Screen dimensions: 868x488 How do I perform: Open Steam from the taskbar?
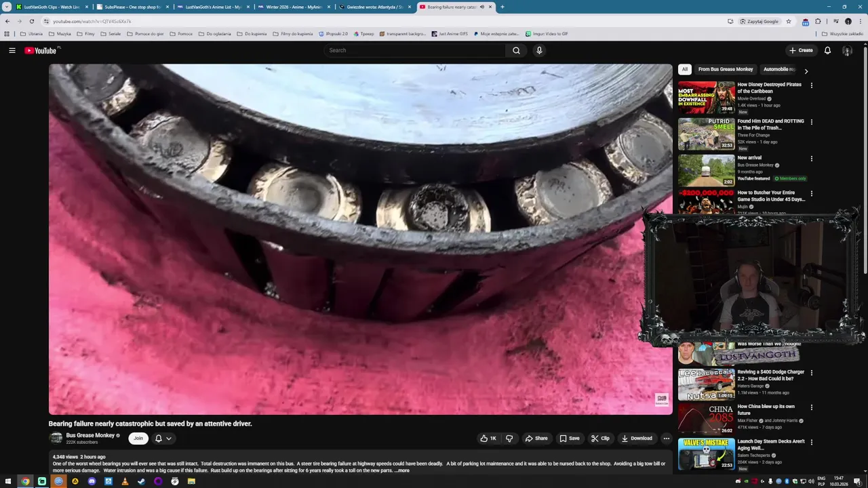[x=141, y=481]
